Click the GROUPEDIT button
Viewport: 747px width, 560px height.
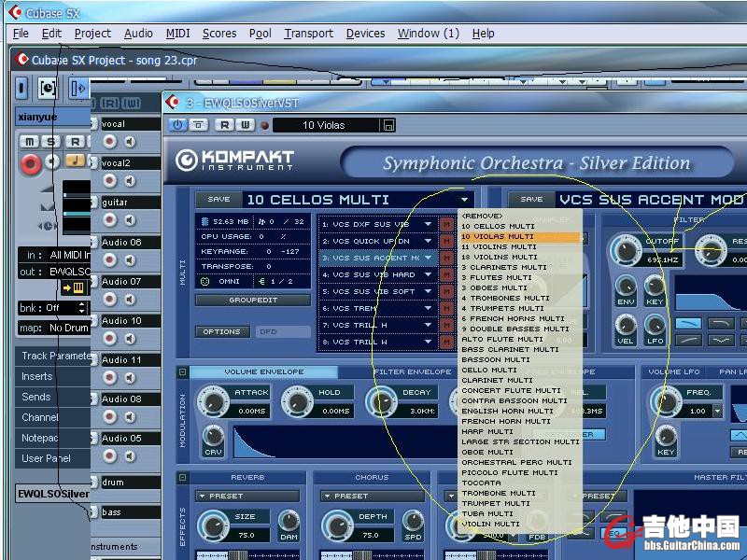pos(252,301)
